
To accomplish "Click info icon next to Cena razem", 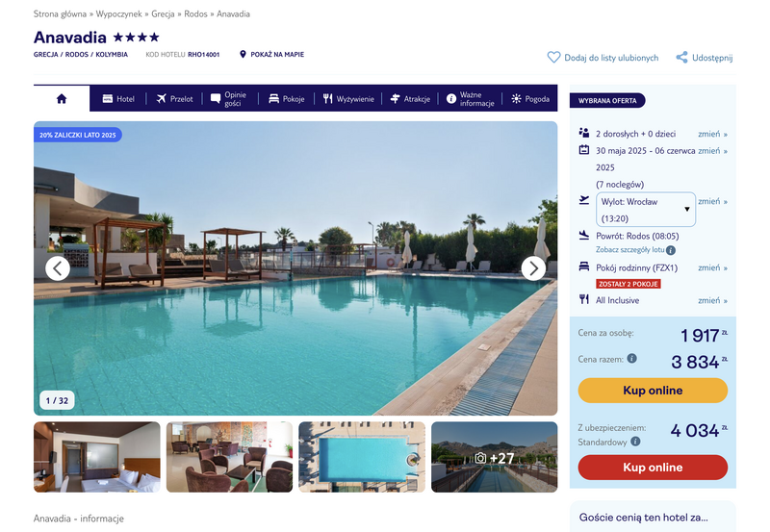I will click(x=632, y=358).
